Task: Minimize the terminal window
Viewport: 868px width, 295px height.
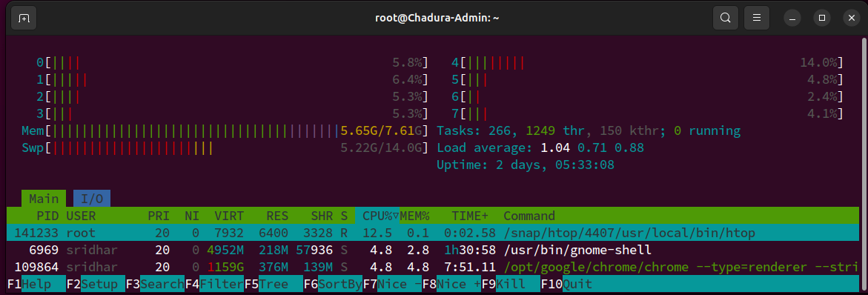Action: click(792, 19)
